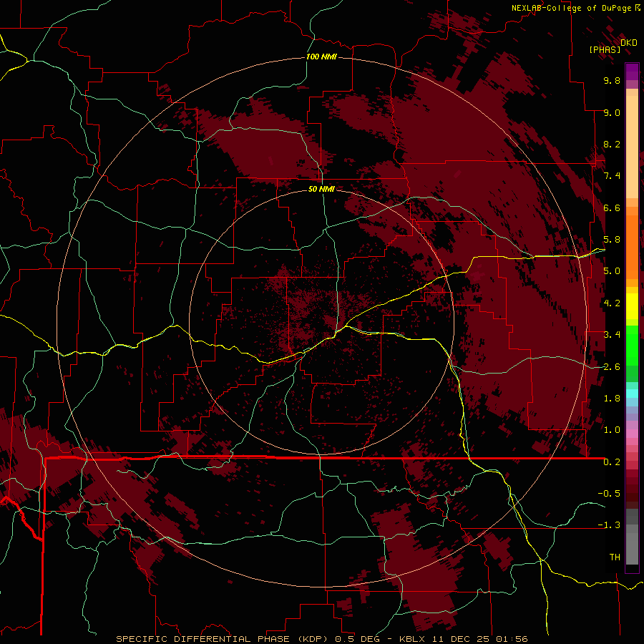
Task: Pick the orange segment of the color bar
Action: coord(632,246)
